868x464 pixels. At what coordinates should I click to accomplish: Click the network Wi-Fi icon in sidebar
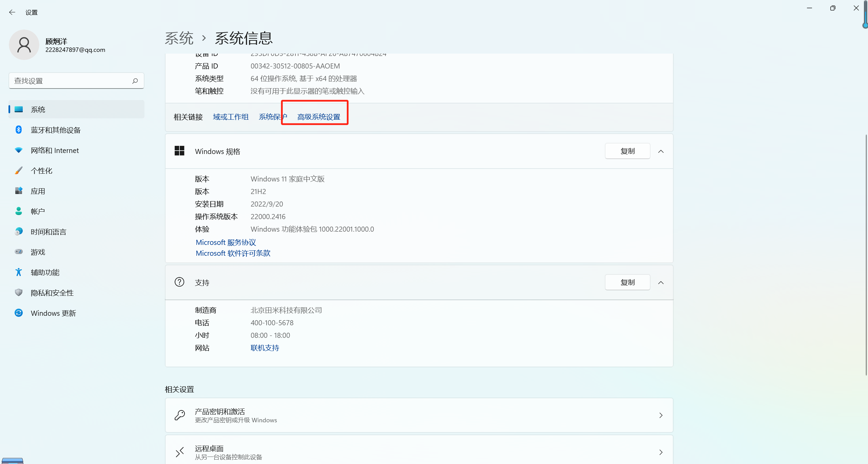point(19,150)
